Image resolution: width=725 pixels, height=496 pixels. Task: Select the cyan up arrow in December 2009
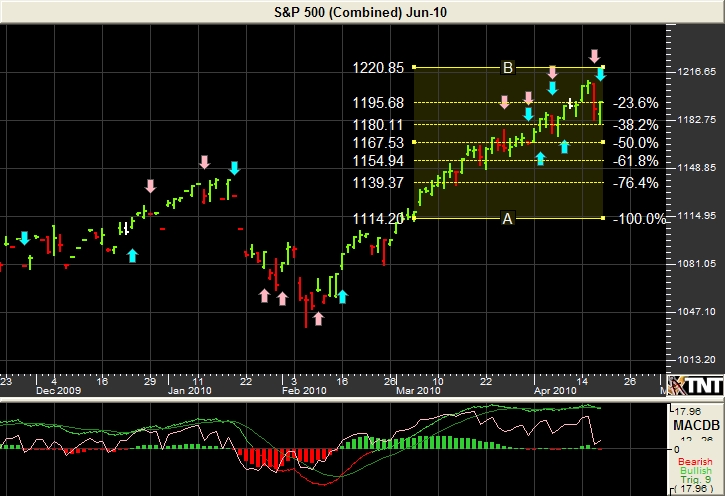(x=133, y=255)
